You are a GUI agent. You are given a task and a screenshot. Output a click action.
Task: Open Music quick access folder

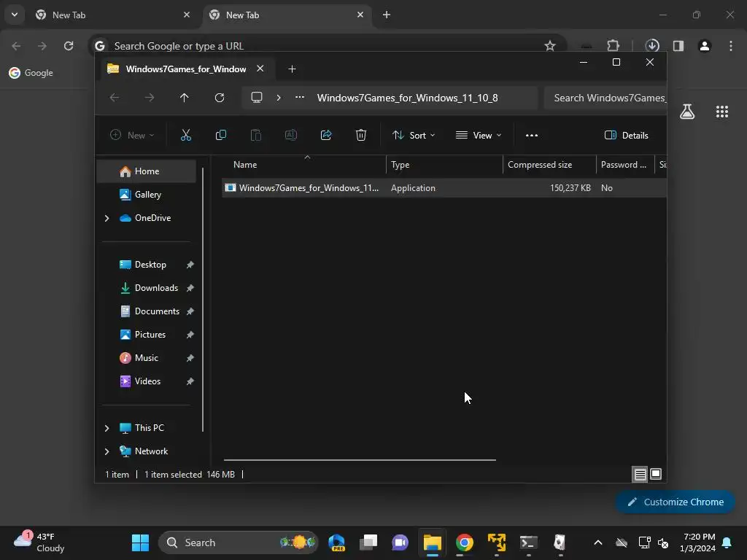146,357
